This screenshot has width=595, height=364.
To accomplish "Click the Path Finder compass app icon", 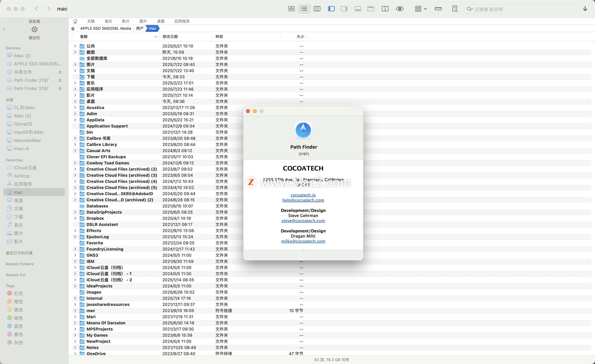I will (303, 130).
